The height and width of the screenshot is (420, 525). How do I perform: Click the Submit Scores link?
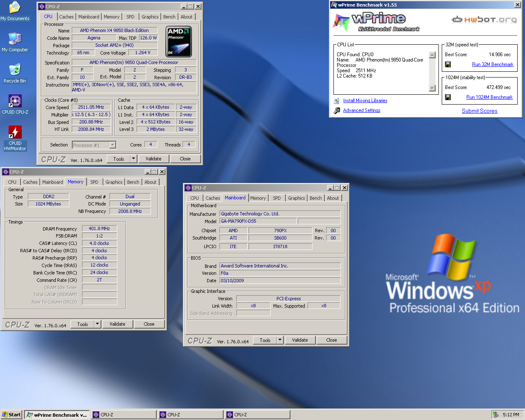(479, 111)
